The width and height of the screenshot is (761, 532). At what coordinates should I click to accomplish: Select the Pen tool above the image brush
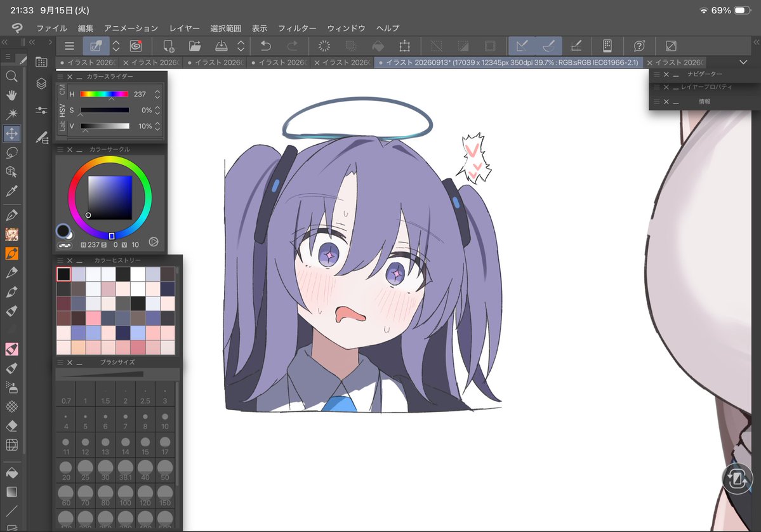point(11,215)
